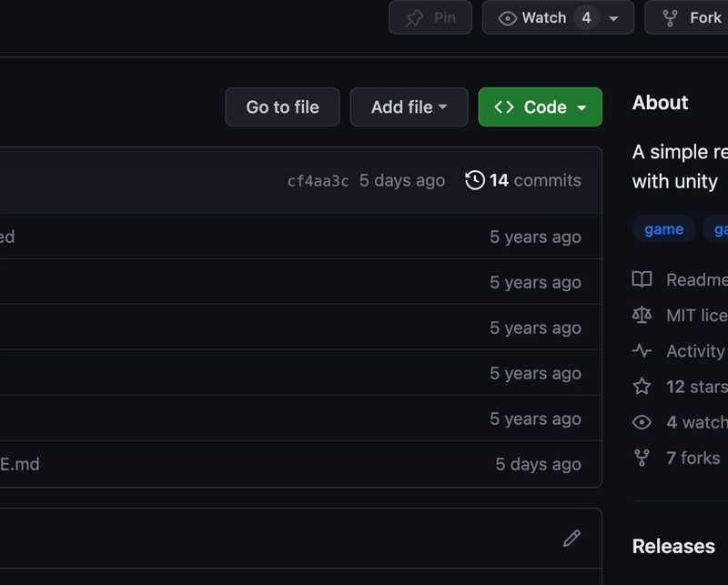Click the Watch count badge showing 4
Screen dimensions: 728x585
[586, 18]
